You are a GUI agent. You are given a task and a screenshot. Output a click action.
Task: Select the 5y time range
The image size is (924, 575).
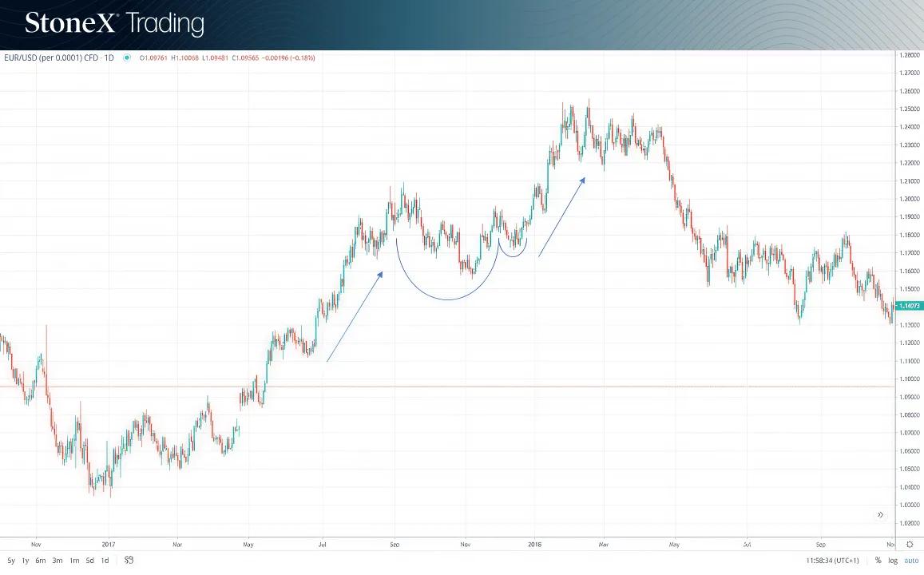click(10, 561)
